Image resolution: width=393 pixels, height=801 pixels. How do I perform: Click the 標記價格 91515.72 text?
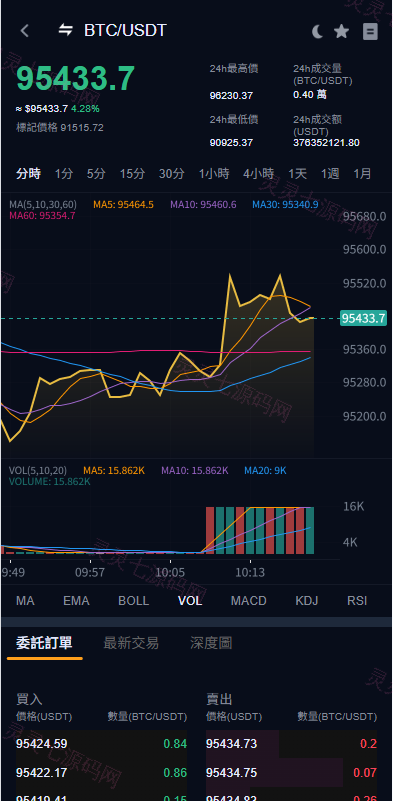[60, 128]
